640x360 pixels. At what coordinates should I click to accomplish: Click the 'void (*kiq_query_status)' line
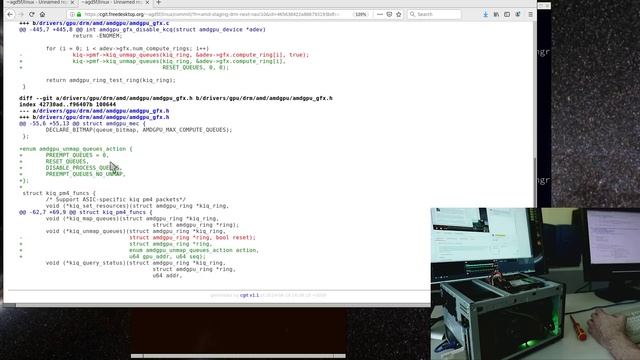click(136, 263)
